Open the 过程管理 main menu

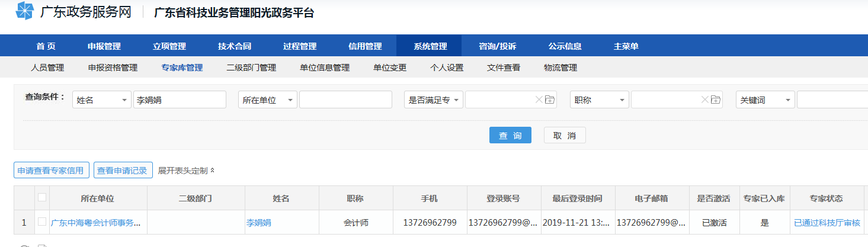tap(300, 46)
